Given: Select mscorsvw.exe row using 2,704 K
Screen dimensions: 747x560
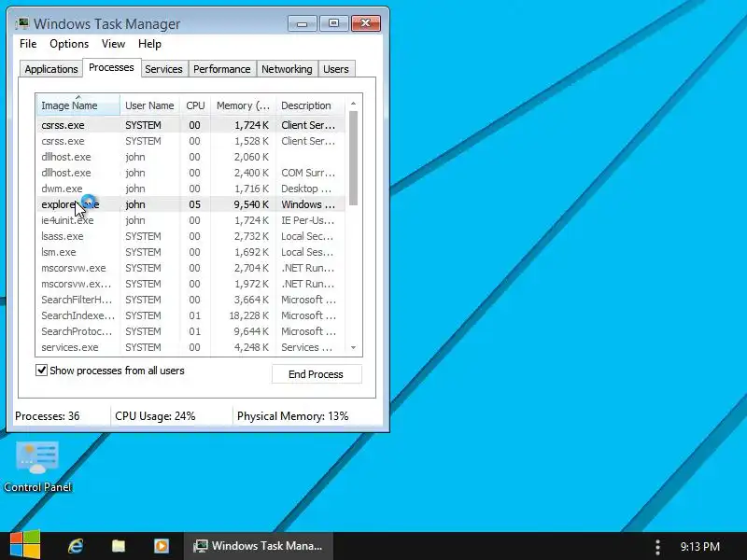Looking at the screenshot, I should tap(191, 268).
